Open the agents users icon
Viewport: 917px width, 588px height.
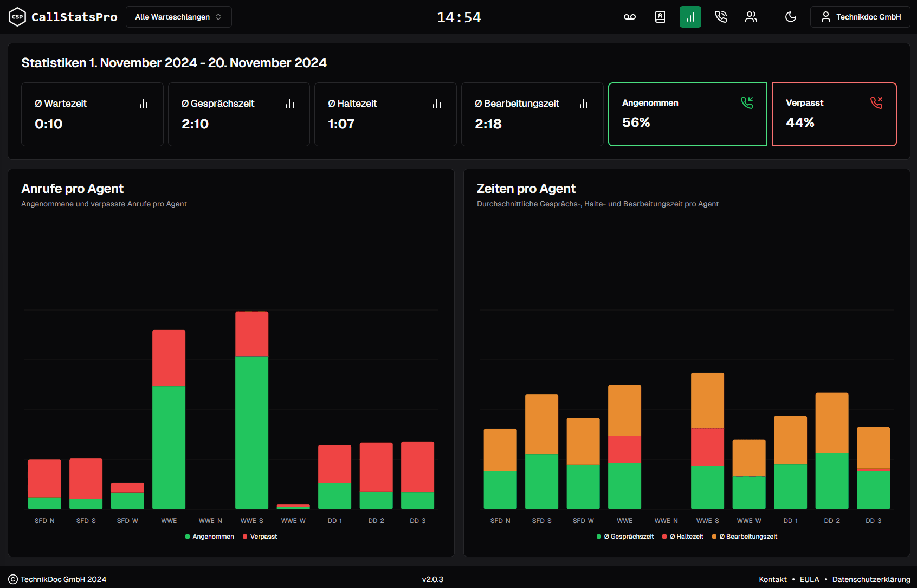(x=751, y=17)
